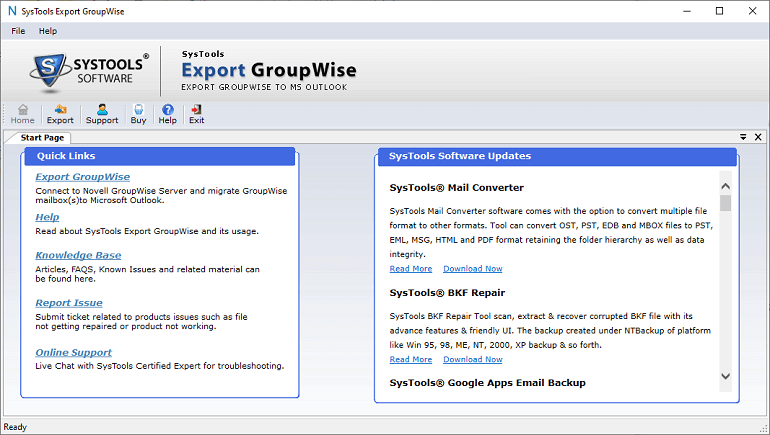Image resolution: width=770 pixels, height=435 pixels.
Task: Click the SysTools® Google Apps Email Backup heading
Action: pyautogui.click(x=487, y=383)
